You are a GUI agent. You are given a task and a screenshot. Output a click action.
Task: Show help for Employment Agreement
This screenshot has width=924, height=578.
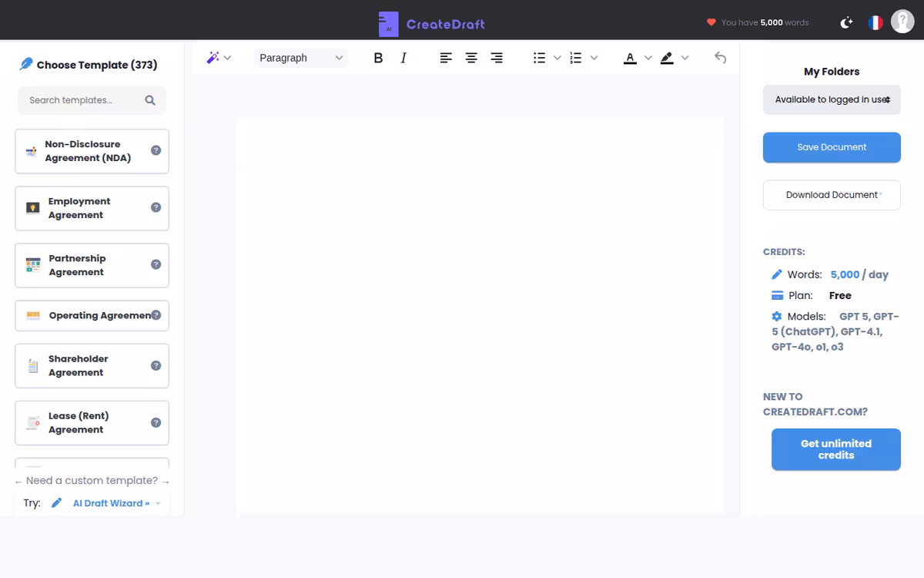coord(156,207)
